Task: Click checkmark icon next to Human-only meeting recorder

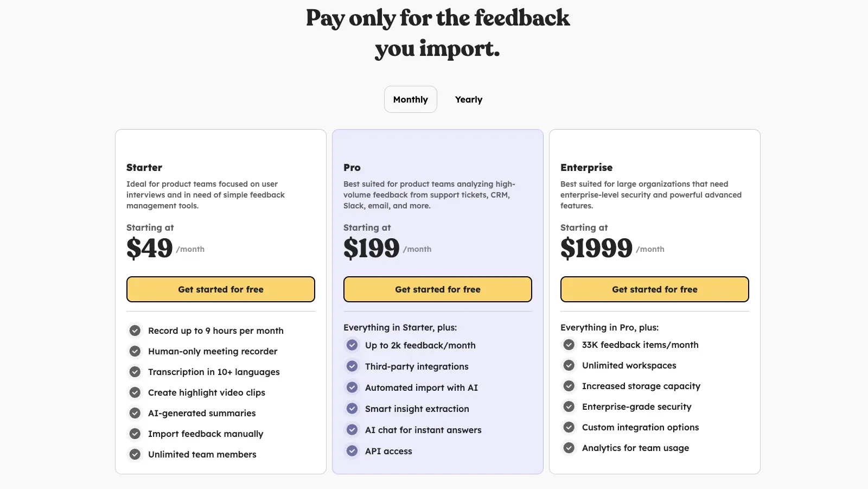Action: (x=135, y=351)
